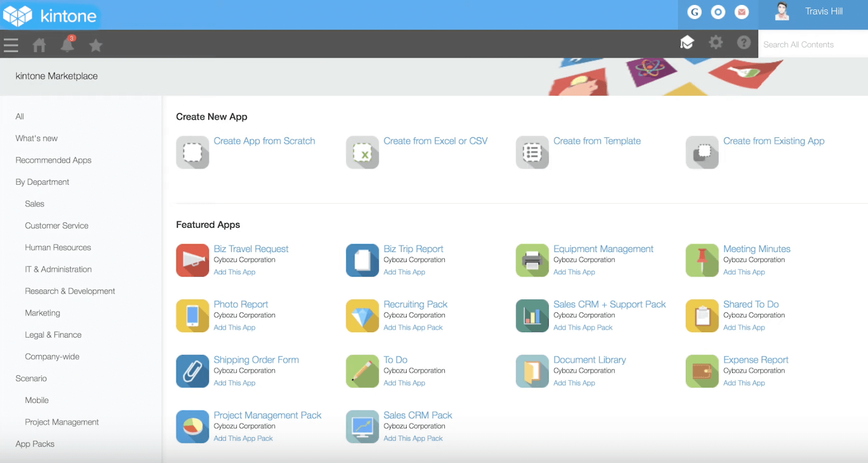
Task: Select Human Resources category
Action: (x=58, y=247)
